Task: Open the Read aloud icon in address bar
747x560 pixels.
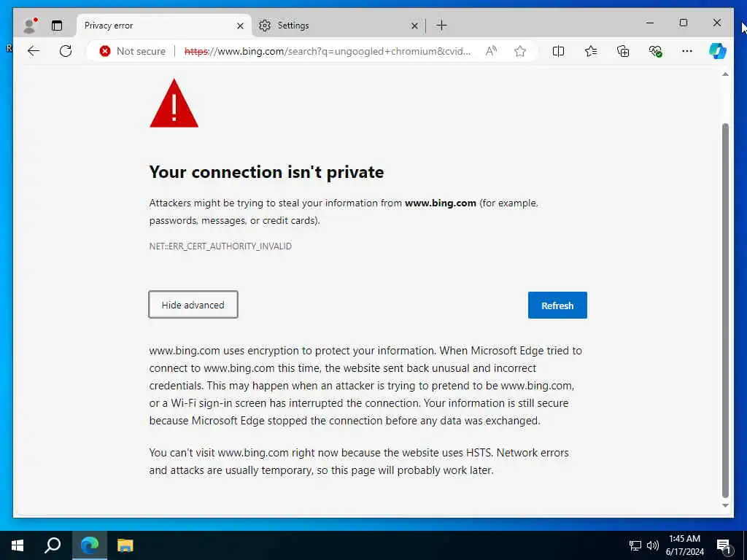Action: 491,51
